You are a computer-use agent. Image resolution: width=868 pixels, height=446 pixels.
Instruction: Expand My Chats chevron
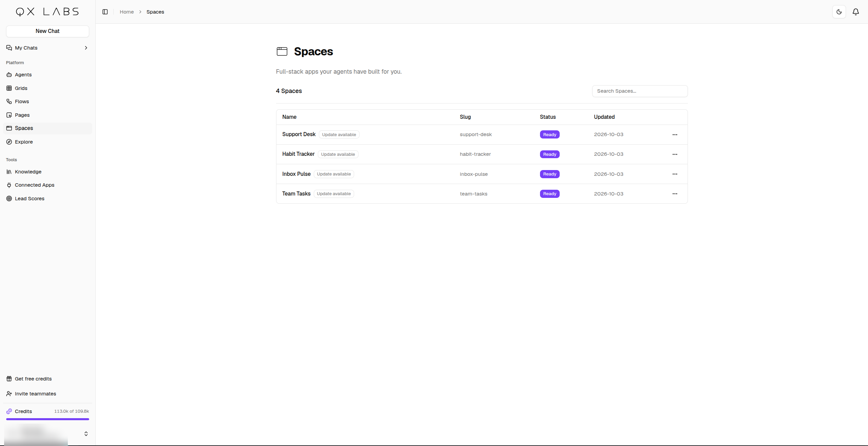86,48
